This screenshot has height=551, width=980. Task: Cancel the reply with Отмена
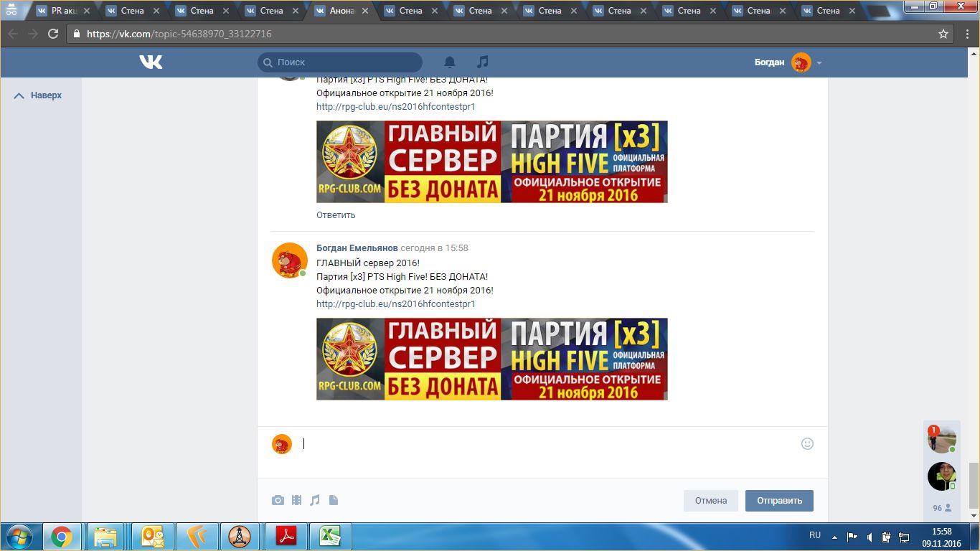(x=711, y=501)
